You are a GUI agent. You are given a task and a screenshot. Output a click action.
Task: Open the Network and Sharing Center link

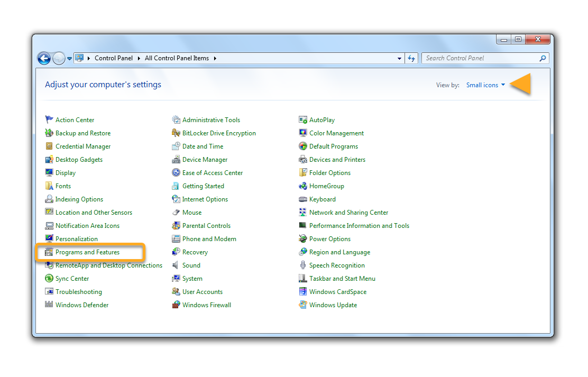(348, 213)
